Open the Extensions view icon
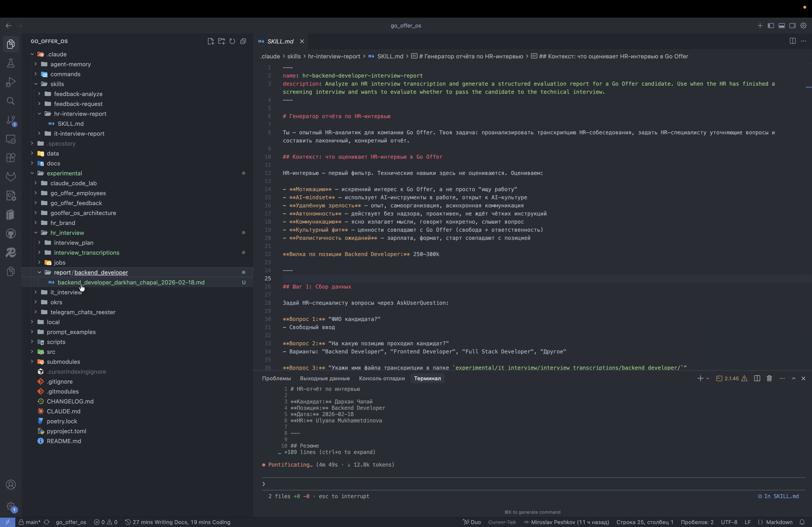The height and width of the screenshot is (527, 812). coord(11,158)
